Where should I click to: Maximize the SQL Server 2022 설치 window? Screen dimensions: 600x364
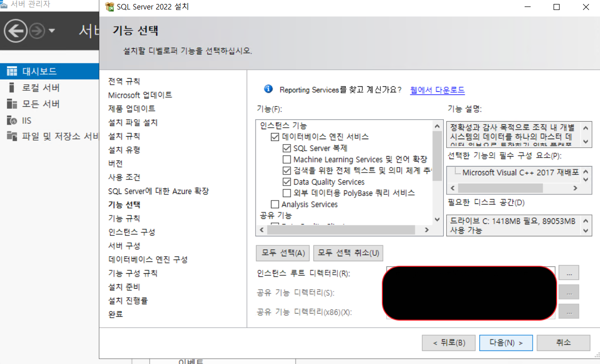[557, 7]
